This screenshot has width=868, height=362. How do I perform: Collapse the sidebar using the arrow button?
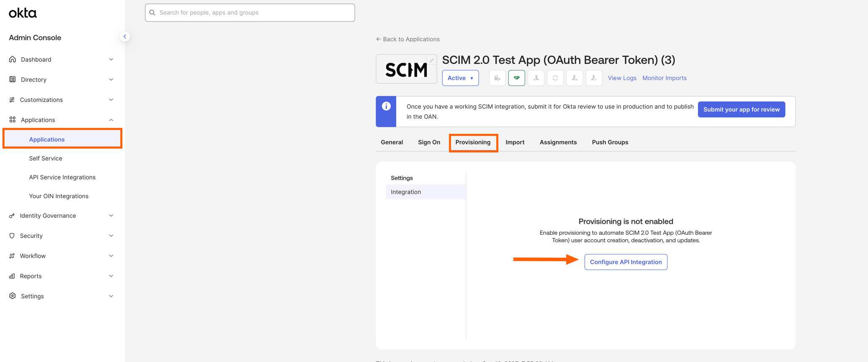125,37
